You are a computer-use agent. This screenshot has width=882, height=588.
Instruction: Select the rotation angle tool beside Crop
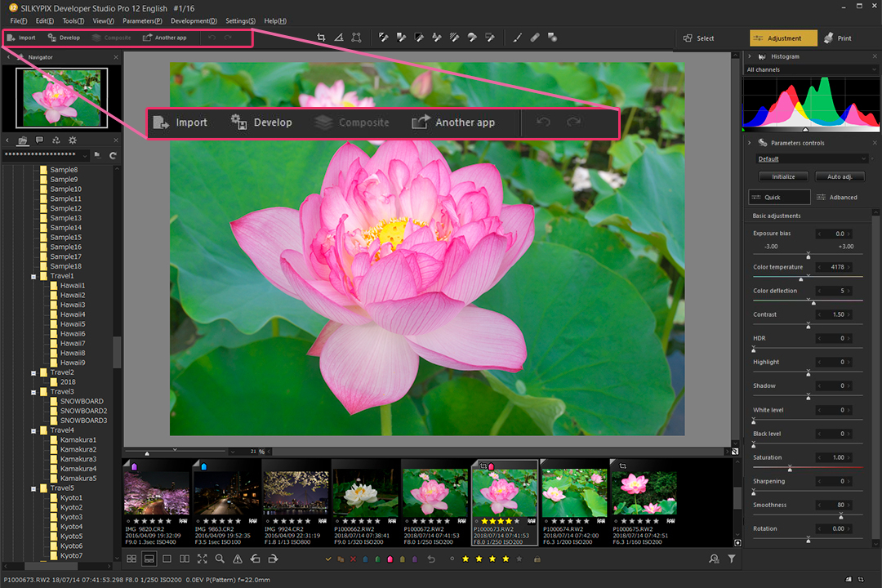(x=339, y=38)
